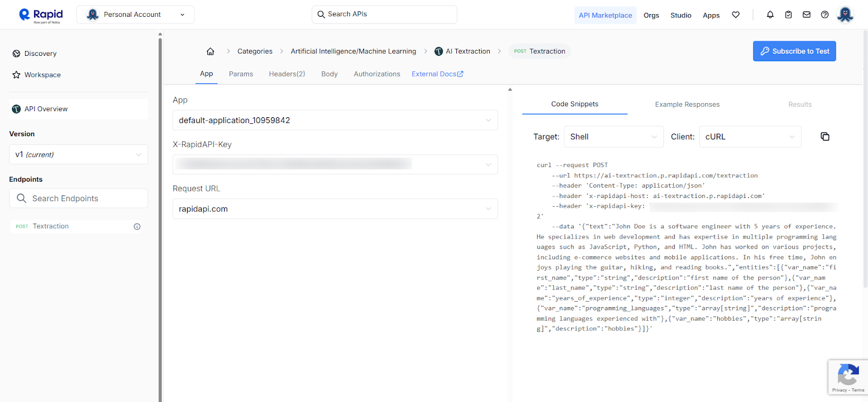Select the Example Responses tab
This screenshot has height=402, width=868.
687,105
